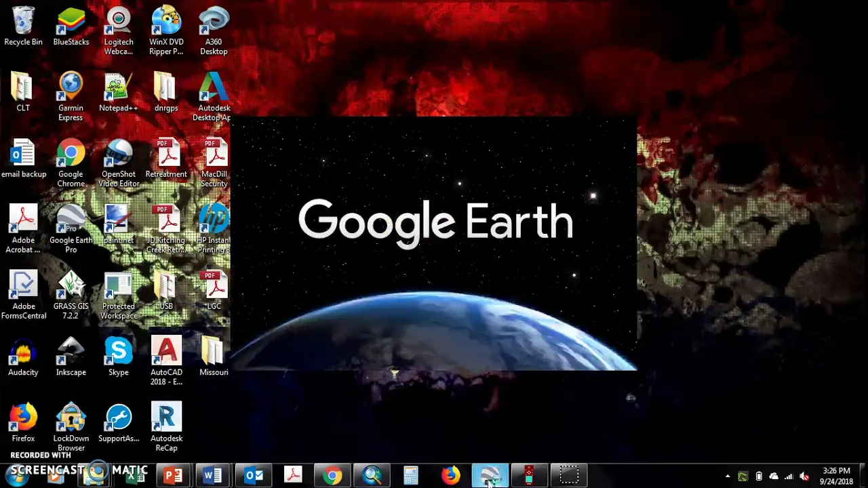868x488 pixels.
Task: Click the cloud icon in system tray
Action: tap(774, 476)
